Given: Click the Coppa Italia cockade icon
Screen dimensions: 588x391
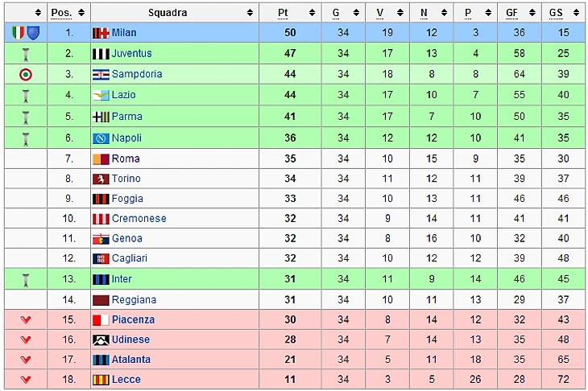Looking at the screenshot, I should coord(26,74).
